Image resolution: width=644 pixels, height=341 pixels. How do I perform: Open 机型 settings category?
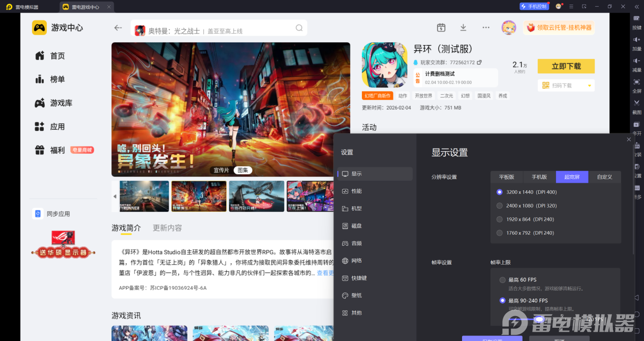point(375,209)
